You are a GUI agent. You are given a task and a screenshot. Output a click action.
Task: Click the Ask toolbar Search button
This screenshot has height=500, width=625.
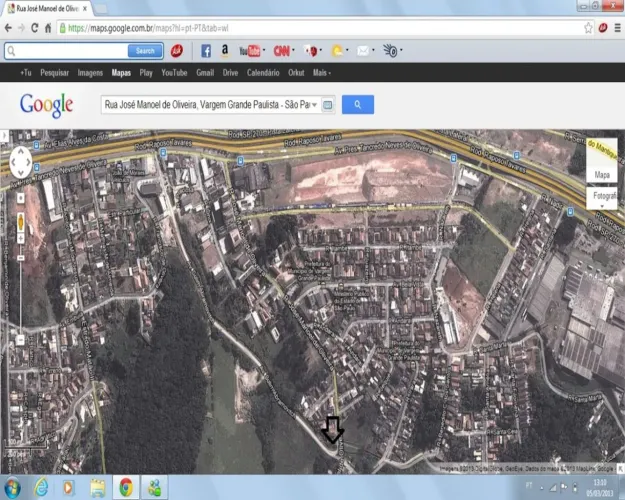pos(145,51)
